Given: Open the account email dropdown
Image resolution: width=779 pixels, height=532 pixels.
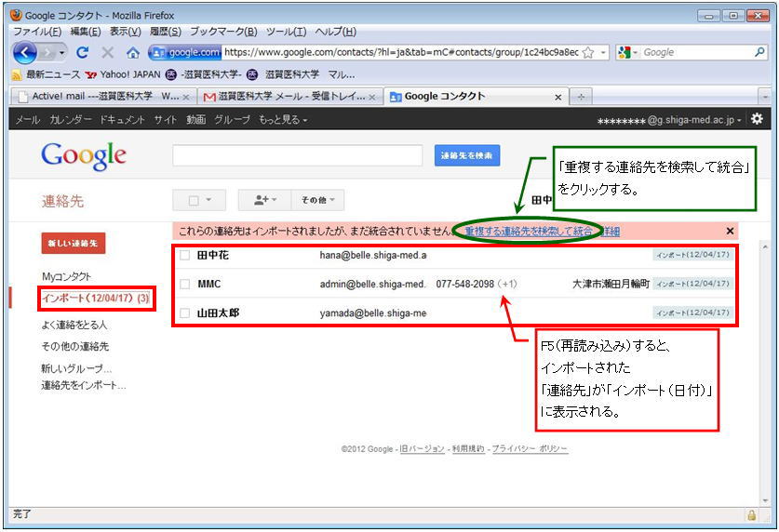Looking at the screenshot, I should click(x=669, y=120).
